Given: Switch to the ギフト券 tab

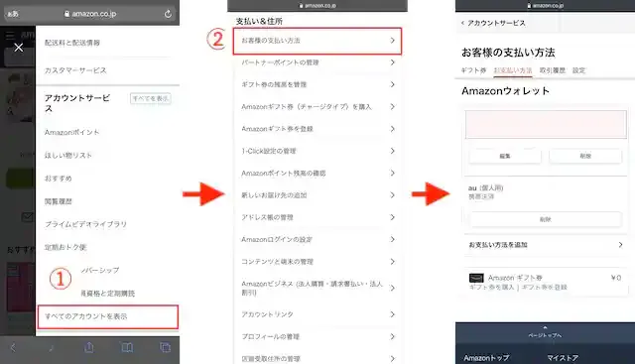Looking at the screenshot, I should click(473, 70).
